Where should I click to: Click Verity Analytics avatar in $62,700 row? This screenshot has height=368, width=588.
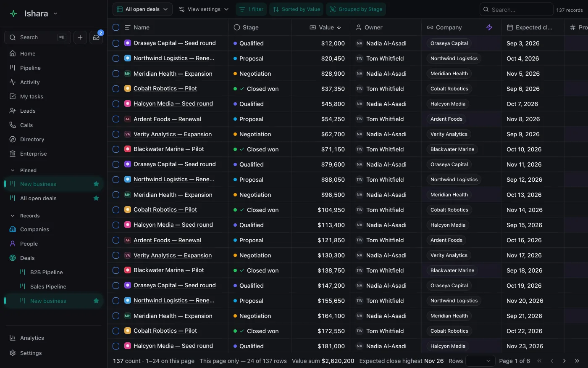pos(128,134)
